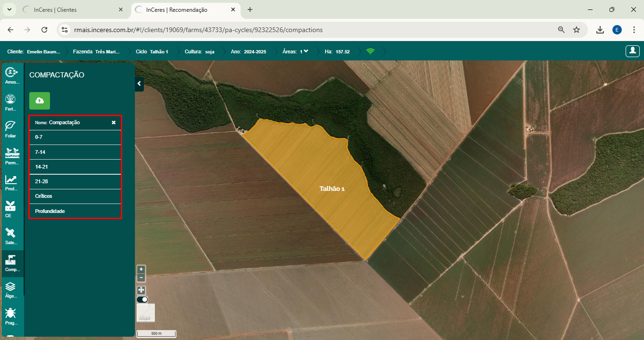
Task: Click the Cliente breadcrumb
Action: 33,51
